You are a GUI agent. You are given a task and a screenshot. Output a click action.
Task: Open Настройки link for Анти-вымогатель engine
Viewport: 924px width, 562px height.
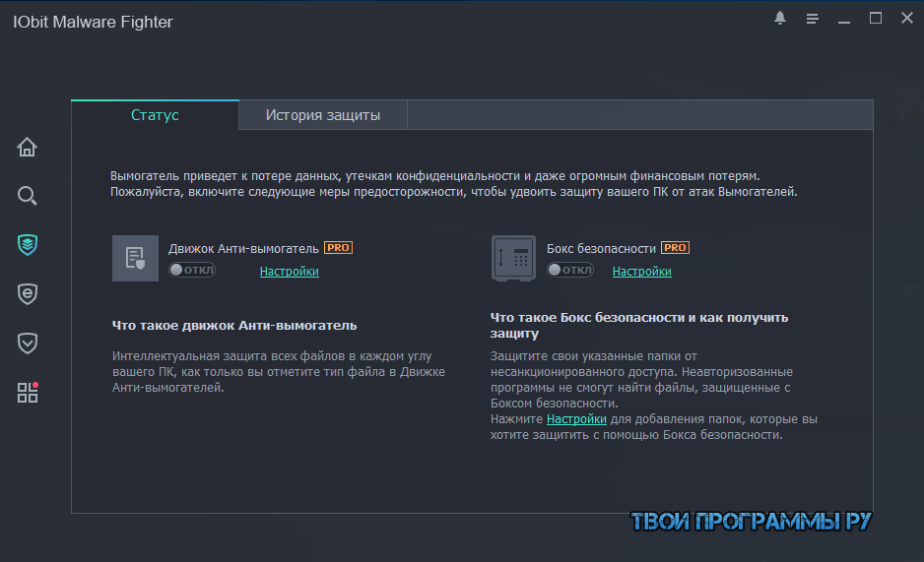[x=290, y=272]
